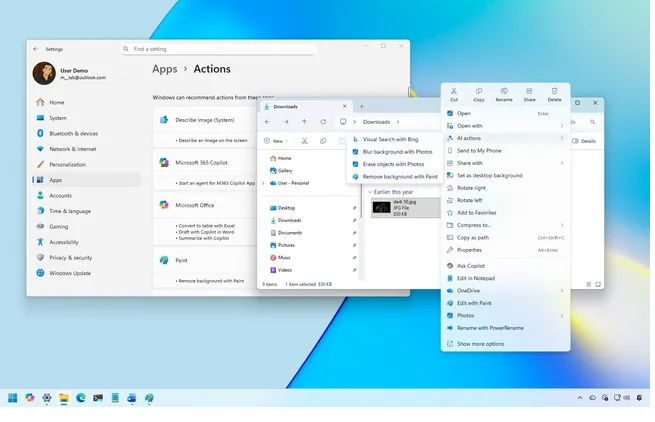Expand the User - Personal tree node
Image resolution: width=655 pixels, height=422 pixels.
(263, 183)
